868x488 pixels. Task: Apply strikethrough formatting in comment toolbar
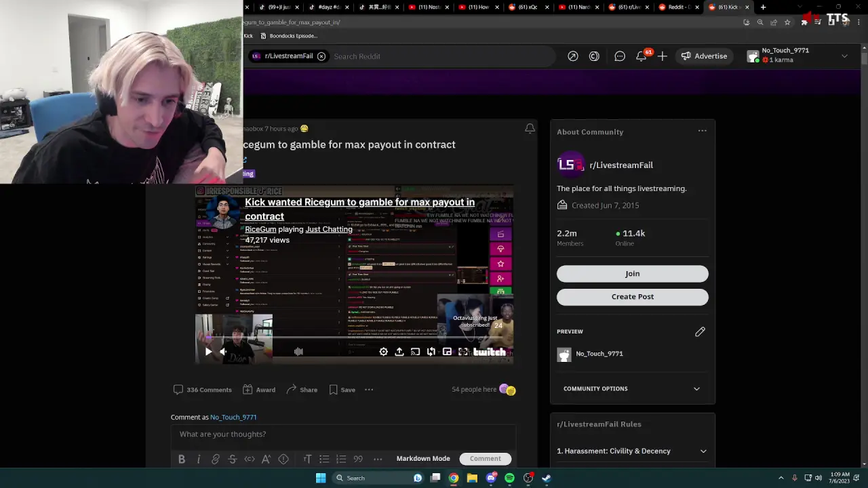coord(233,459)
